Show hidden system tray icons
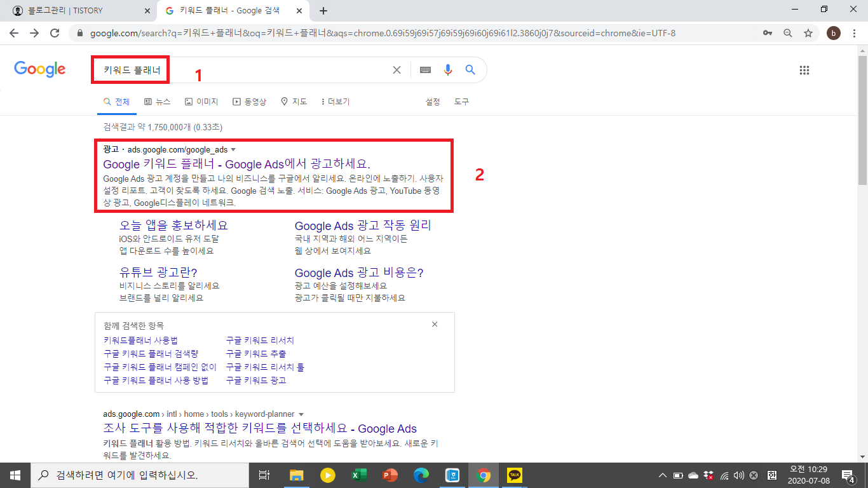The height and width of the screenshot is (488, 868). point(663,475)
